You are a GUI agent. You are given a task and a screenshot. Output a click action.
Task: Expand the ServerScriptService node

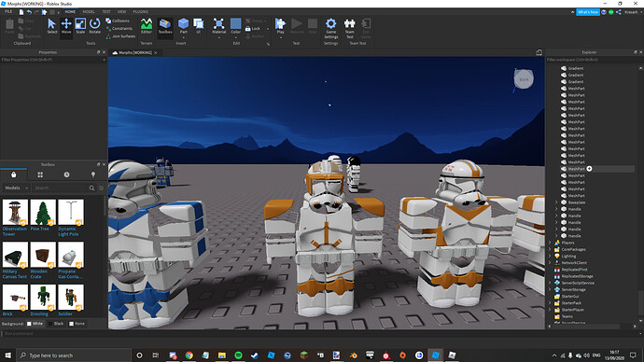tap(550, 283)
